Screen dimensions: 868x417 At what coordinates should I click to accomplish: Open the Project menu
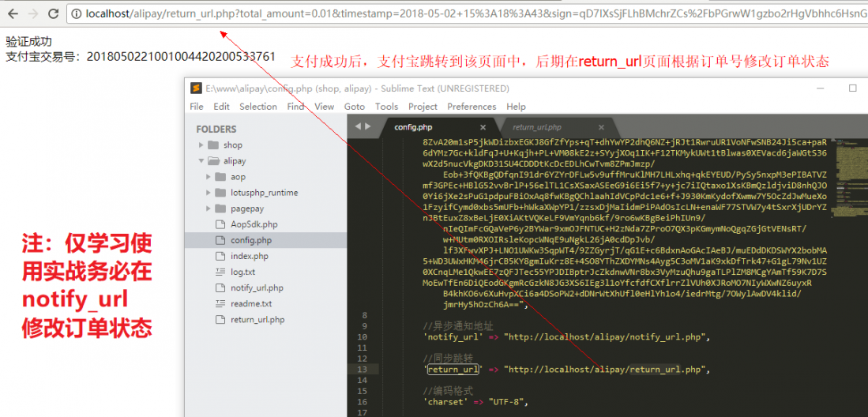tap(423, 107)
